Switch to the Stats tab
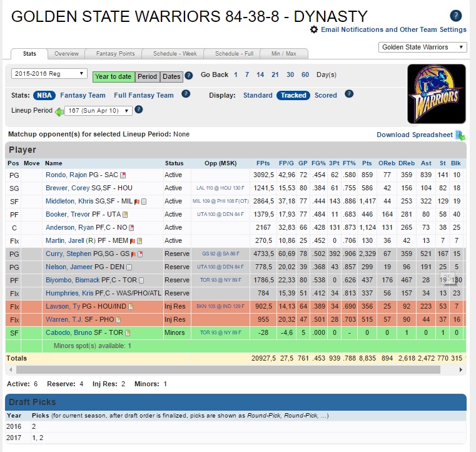The height and width of the screenshot is (452, 476). 29,54
